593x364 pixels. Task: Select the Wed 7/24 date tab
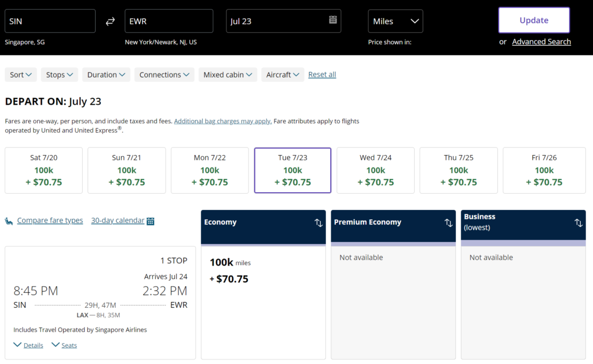[x=375, y=170]
